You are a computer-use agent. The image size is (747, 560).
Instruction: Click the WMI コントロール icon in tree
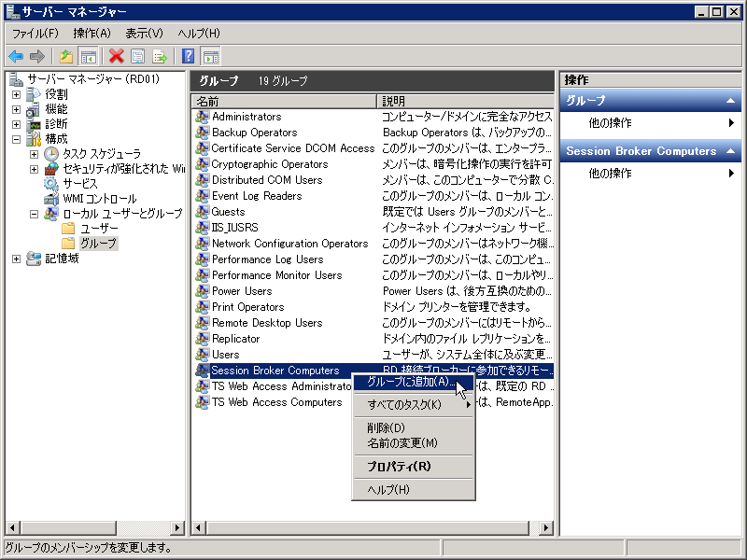51,199
